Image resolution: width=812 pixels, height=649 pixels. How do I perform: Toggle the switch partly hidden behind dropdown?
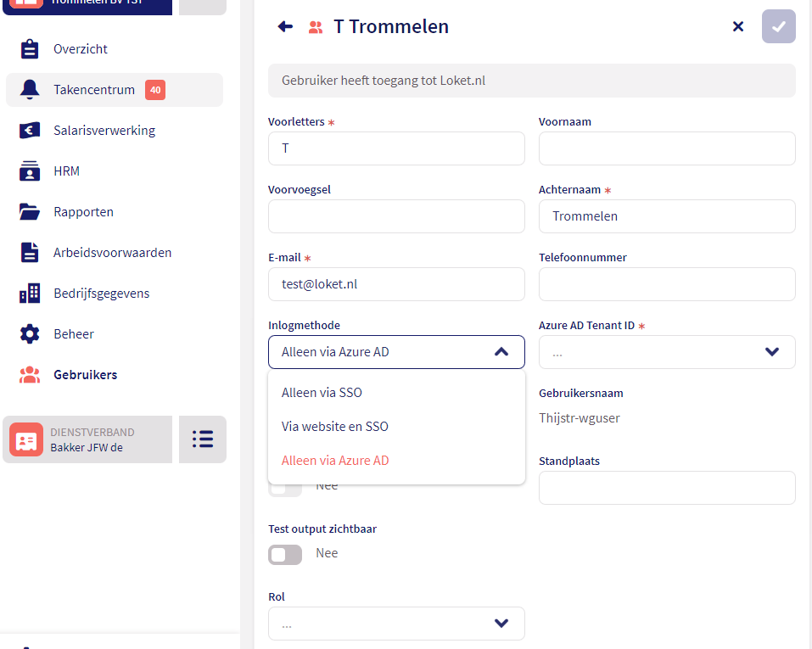285,489
